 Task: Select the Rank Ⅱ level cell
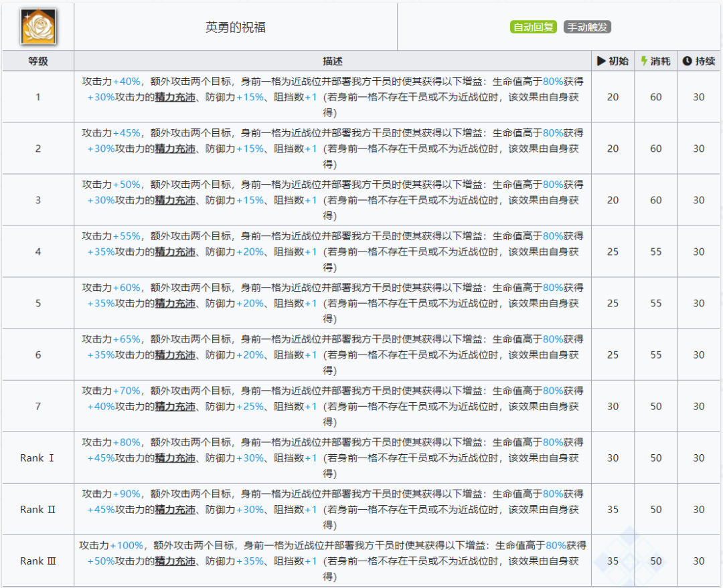tap(38, 509)
